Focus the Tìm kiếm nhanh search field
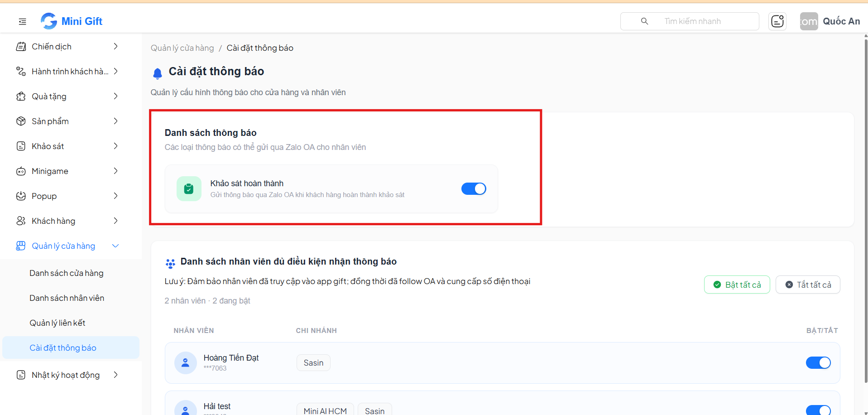Screen dimensions: 868x415 (690, 21)
